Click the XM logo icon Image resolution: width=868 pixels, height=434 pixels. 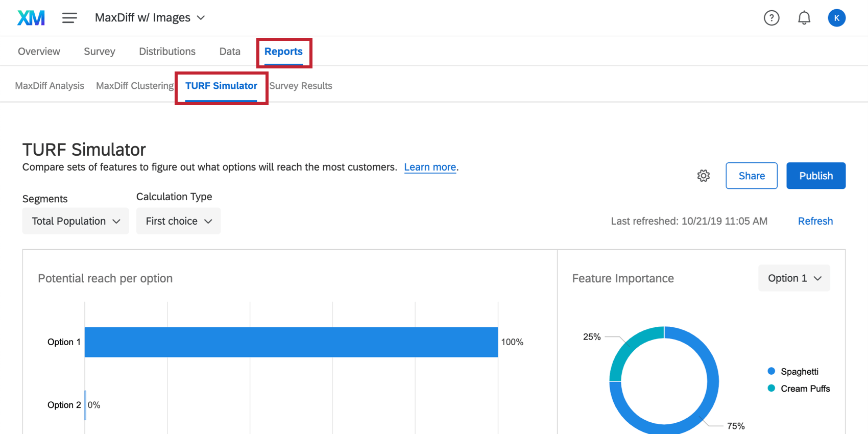click(31, 18)
